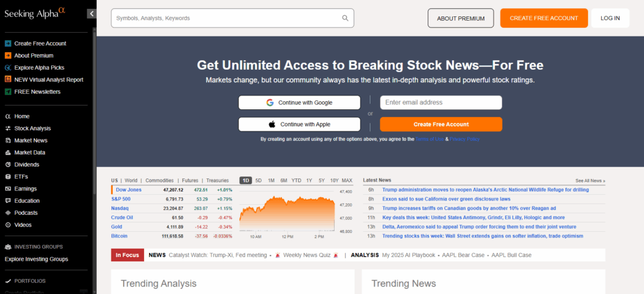Select the MAX chart range

click(x=347, y=180)
